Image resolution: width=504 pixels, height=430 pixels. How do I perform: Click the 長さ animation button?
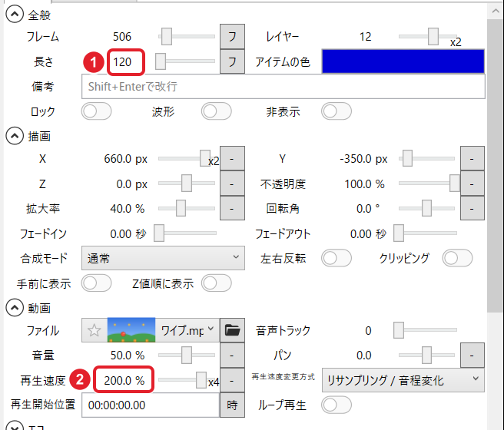[x=232, y=61]
